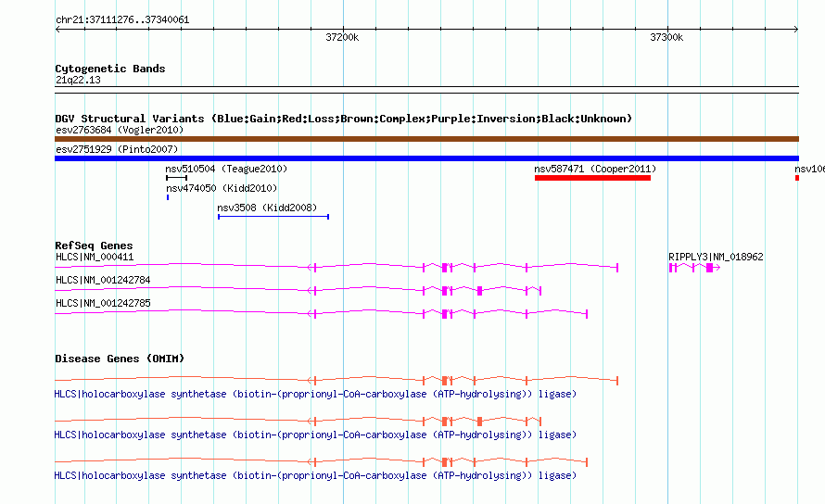Click the nsv3508 (Kidd2008) label
825x504 pixels.
click(267, 208)
